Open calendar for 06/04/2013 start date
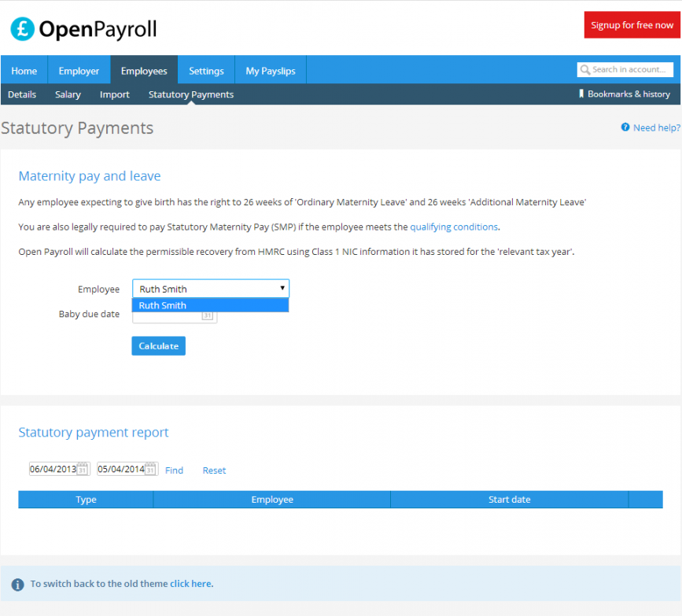682x616 pixels. click(83, 470)
